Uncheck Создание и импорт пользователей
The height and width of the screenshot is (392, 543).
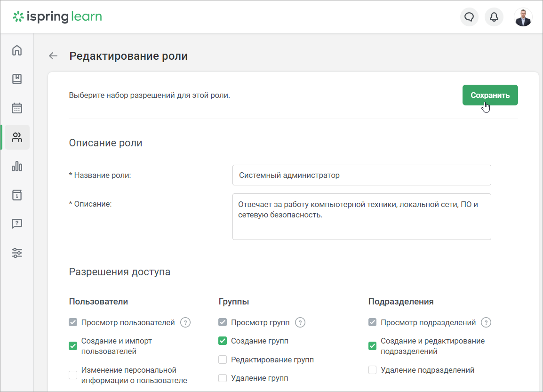[x=73, y=346]
